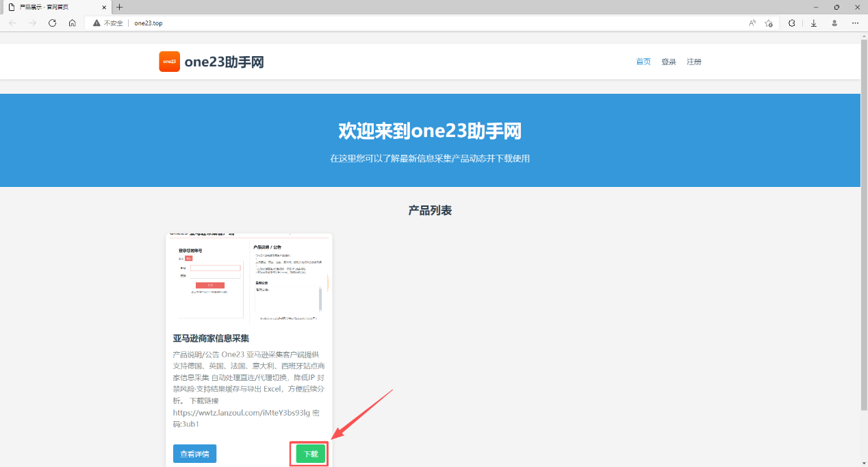868x467 pixels.
Task: Open the browser Downloads icon
Action: pyautogui.click(x=813, y=23)
